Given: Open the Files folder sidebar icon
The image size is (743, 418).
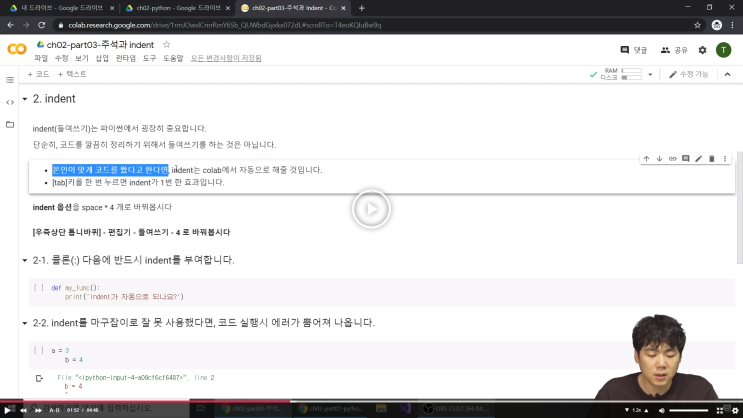Looking at the screenshot, I should [x=10, y=125].
